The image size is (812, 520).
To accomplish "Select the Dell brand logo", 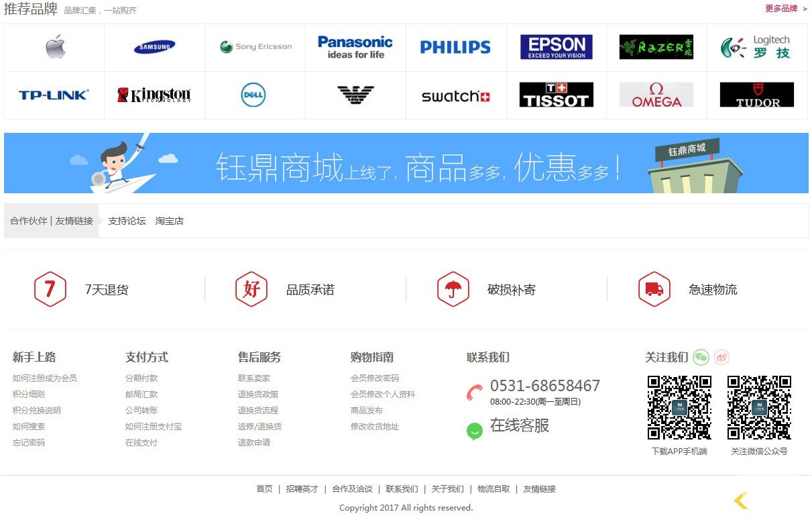I will point(253,95).
